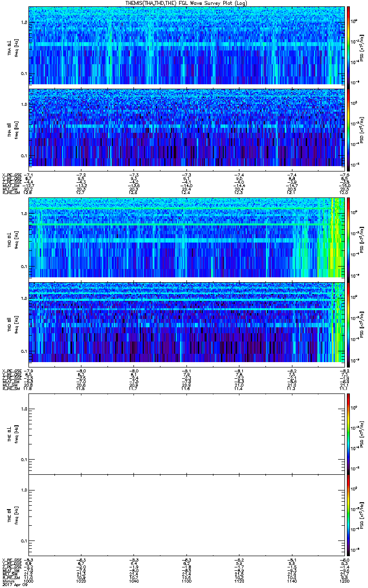
Task: Click the 0.1 frequency tick on THE B∥ axis
Action: point(24,541)
